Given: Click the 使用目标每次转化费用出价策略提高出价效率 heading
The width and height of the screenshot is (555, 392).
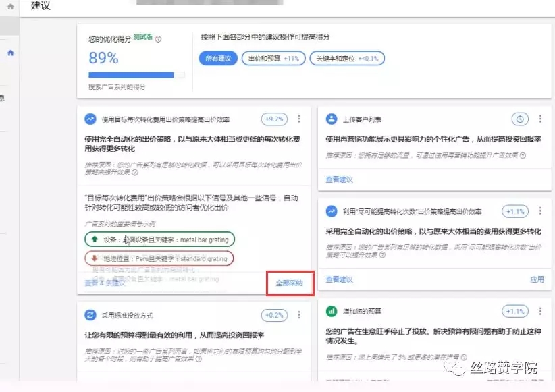Looking at the screenshot, I should pyautogui.click(x=165, y=119).
